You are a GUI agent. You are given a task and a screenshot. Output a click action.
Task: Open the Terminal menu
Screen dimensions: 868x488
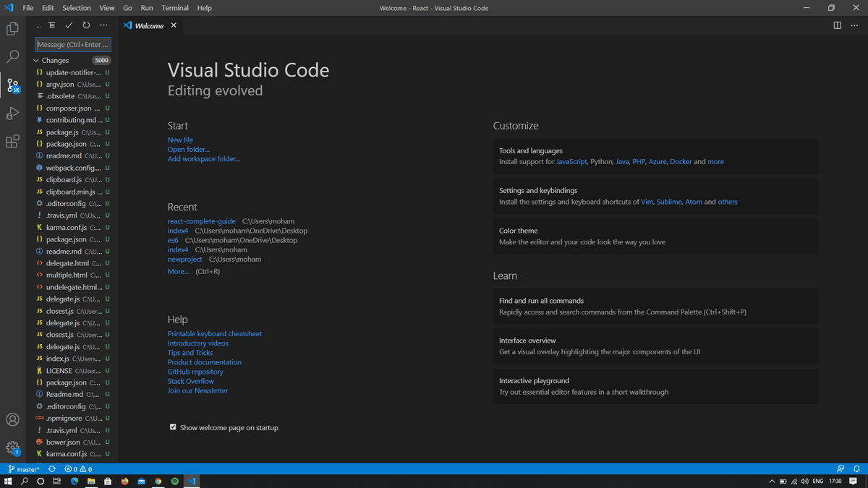[x=175, y=8]
